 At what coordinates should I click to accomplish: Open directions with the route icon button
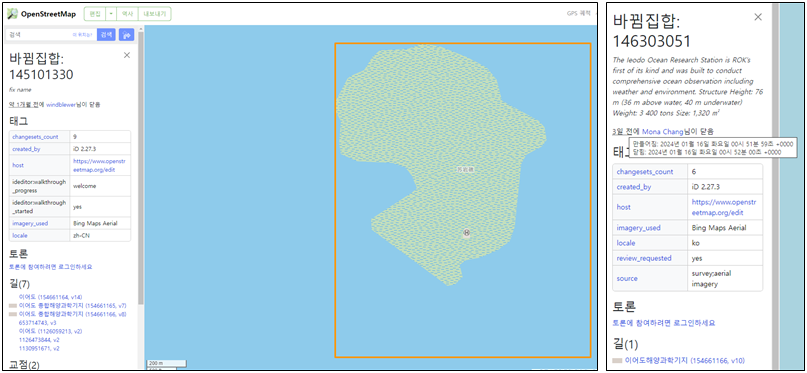[127, 34]
